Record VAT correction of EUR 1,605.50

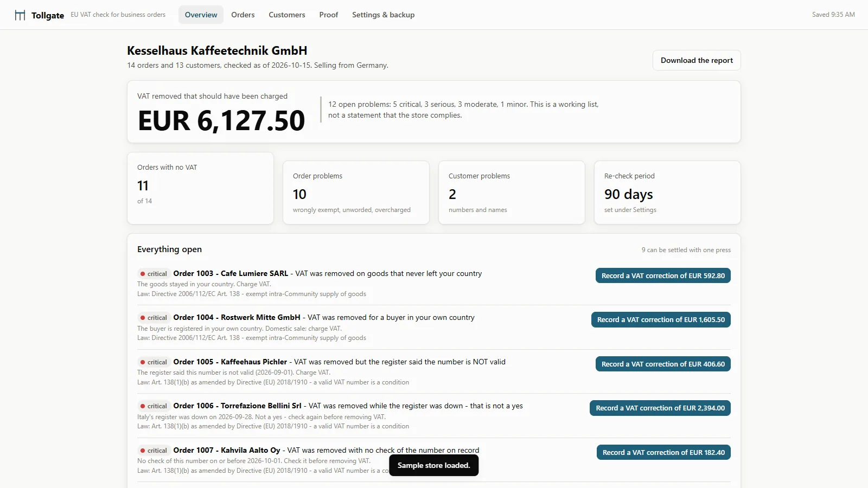[x=661, y=319]
